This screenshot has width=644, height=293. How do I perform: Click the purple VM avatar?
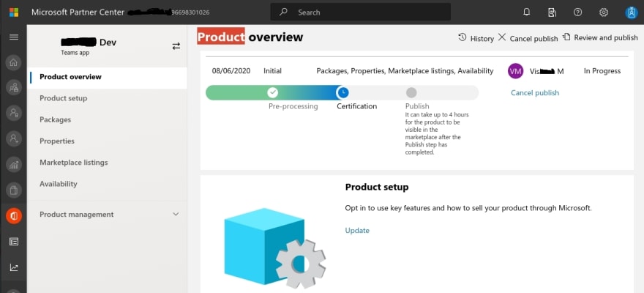[515, 71]
